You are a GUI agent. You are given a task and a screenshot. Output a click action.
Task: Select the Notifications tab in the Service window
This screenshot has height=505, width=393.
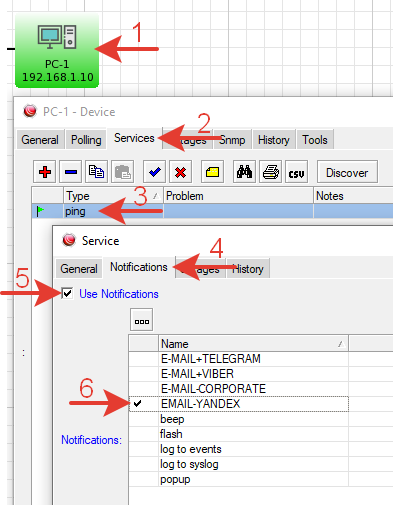click(139, 267)
